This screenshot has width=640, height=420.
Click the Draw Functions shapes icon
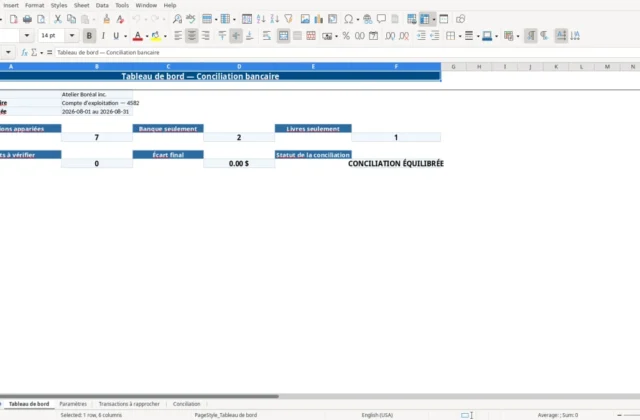[460, 19]
